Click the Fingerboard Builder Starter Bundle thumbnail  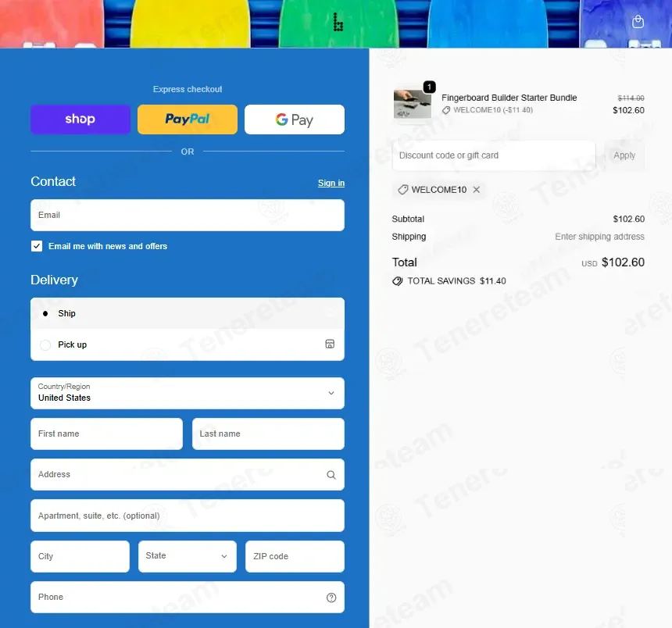click(x=413, y=104)
